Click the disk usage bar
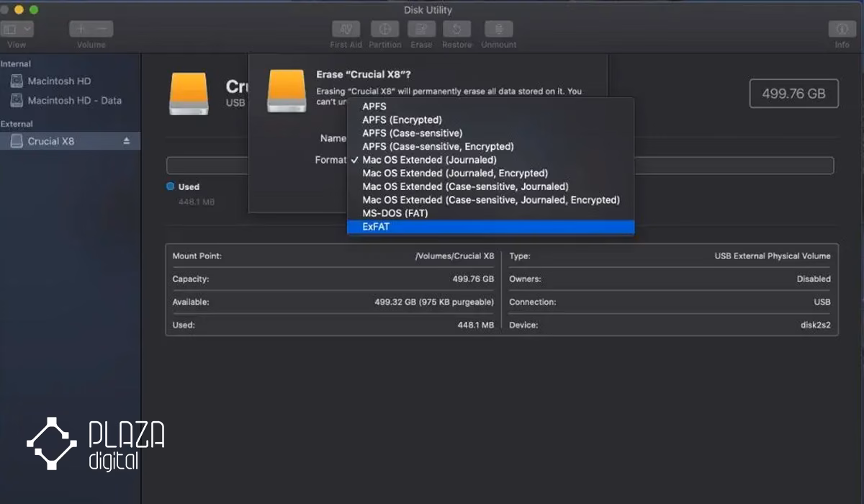Image resolution: width=864 pixels, height=504 pixels. (x=500, y=166)
